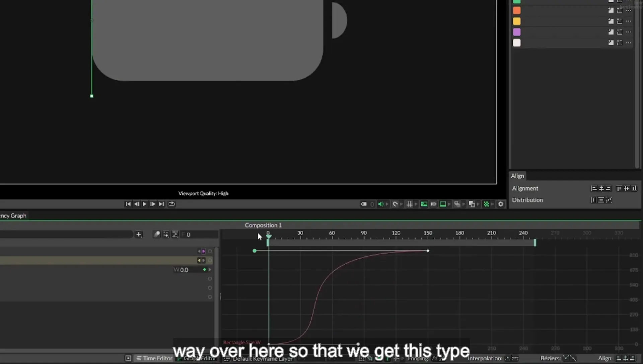
Task: Open the Align tab
Action: (x=517, y=176)
